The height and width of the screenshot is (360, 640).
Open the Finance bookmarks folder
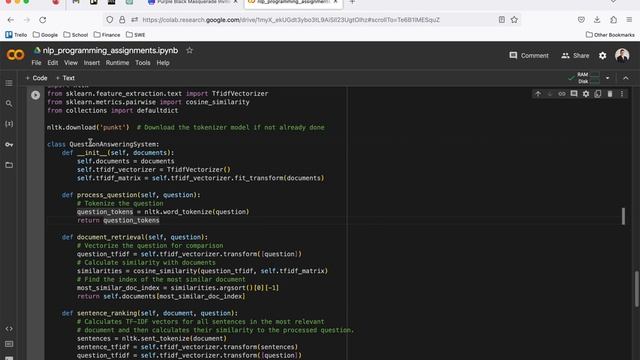point(107,35)
